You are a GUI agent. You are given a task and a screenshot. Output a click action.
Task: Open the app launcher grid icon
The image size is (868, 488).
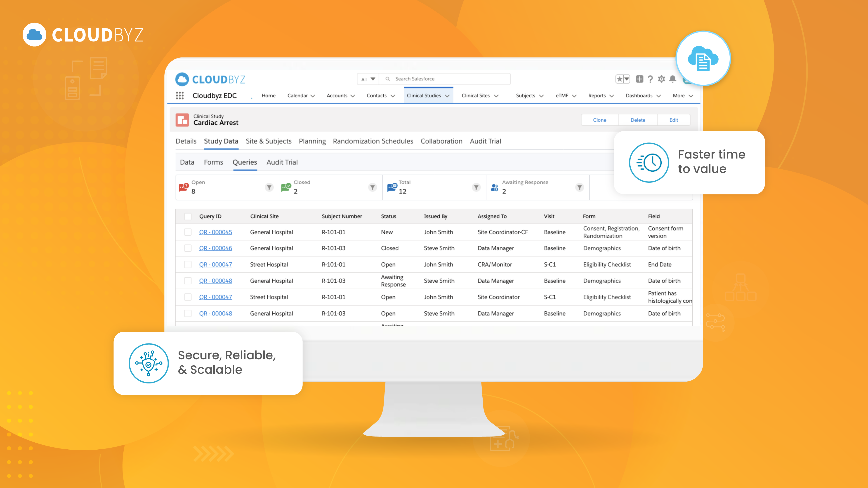coord(180,96)
